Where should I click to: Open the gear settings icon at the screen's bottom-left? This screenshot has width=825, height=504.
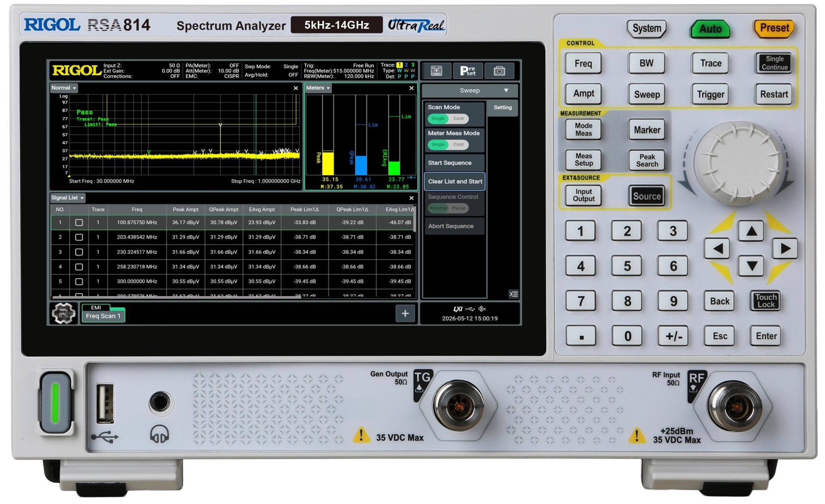pos(64,313)
